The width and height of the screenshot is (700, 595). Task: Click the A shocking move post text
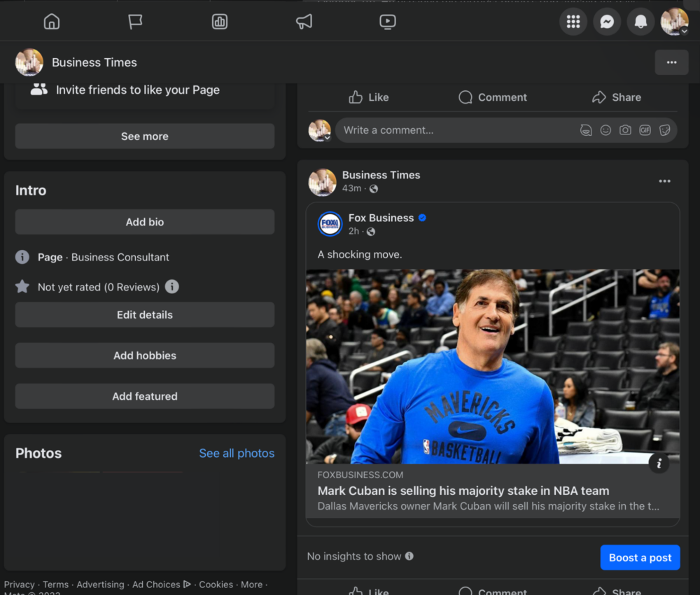[360, 254]
